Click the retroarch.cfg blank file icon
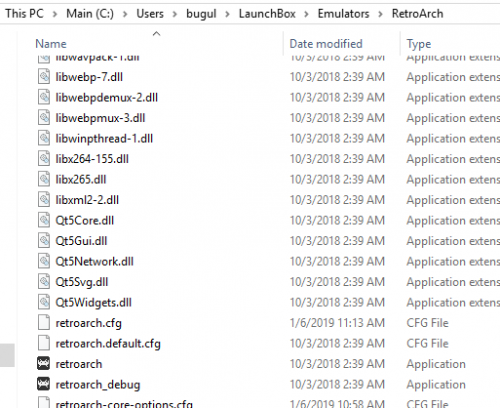The image size is (500, 408). 44,323
